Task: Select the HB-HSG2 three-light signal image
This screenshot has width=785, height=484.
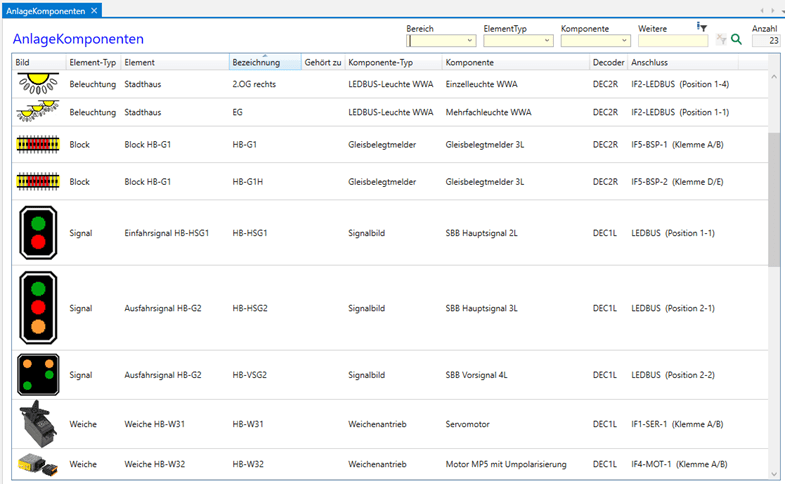Action: coord(38,308)
